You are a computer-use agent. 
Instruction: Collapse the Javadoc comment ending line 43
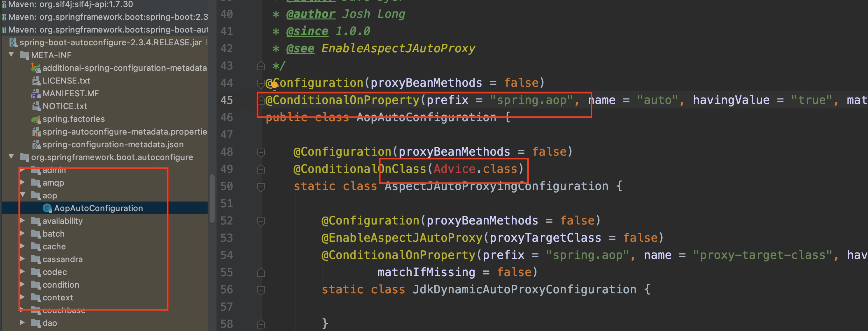[x=261, y=66]
